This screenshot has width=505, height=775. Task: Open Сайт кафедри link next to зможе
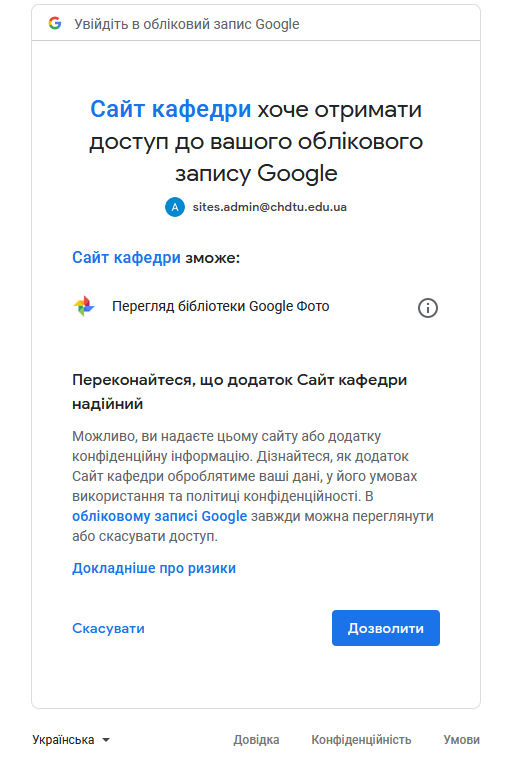pos(126,258)
